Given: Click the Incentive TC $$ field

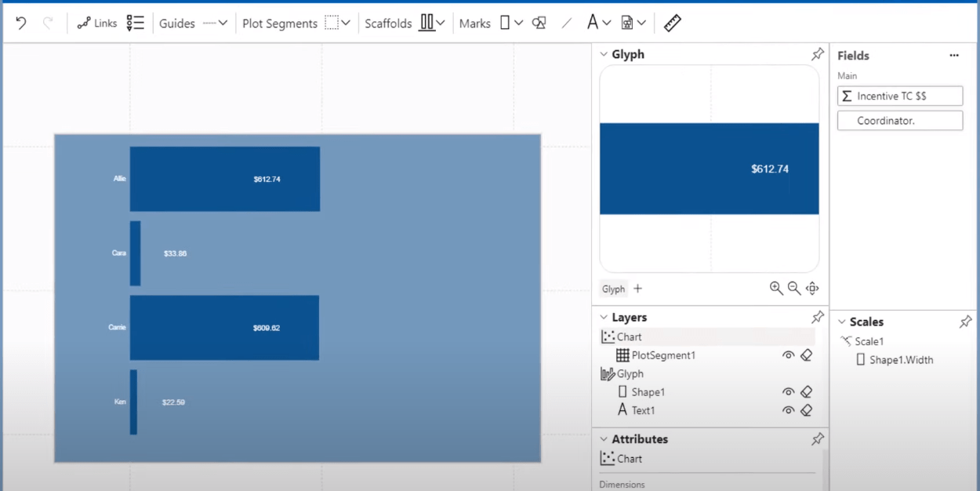Looking at the screenshot, I should click(x=899, y=96).
